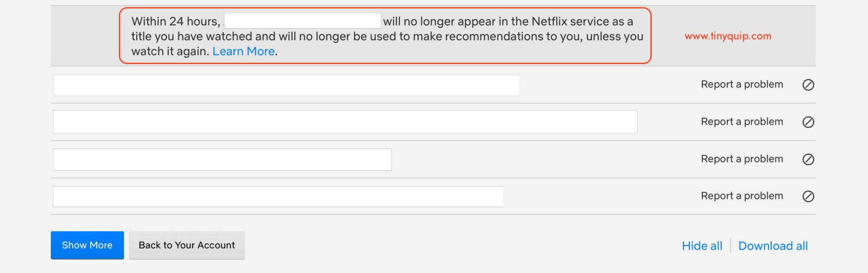Hide the second title using the circle-slash icon

tap(808, 122)
